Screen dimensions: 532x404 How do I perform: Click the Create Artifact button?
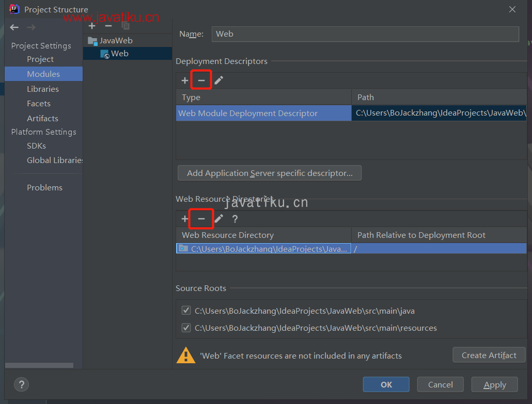pyautogui.click(x=489, y=355)
